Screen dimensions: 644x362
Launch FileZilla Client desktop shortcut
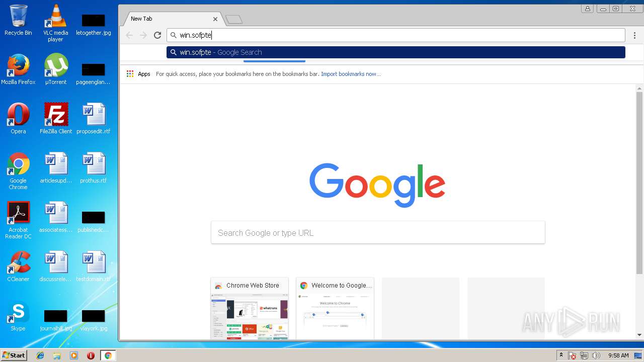(x=55, y=119)
